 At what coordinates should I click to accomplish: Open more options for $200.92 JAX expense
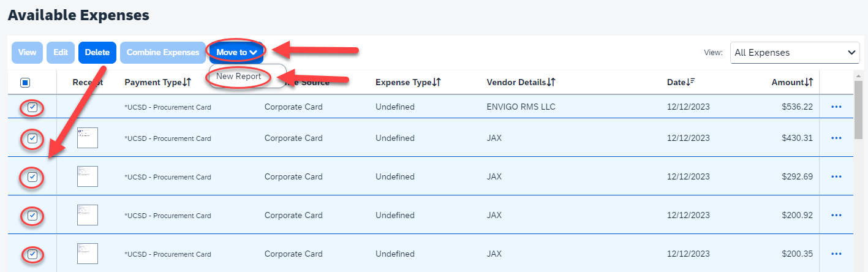tap(836, 216)
